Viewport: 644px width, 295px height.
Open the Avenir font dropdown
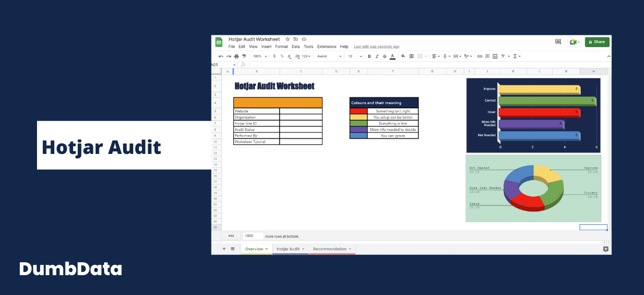click(x=329, y=56)
